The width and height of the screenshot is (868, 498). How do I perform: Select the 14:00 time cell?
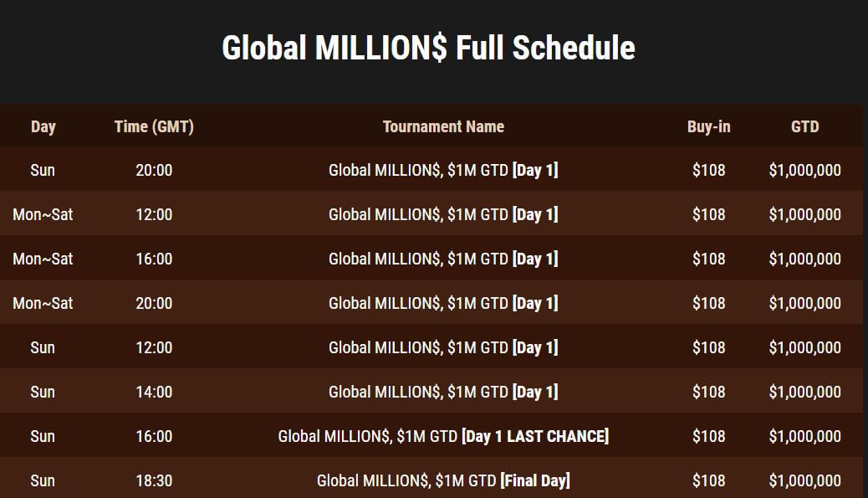(154, 392)
